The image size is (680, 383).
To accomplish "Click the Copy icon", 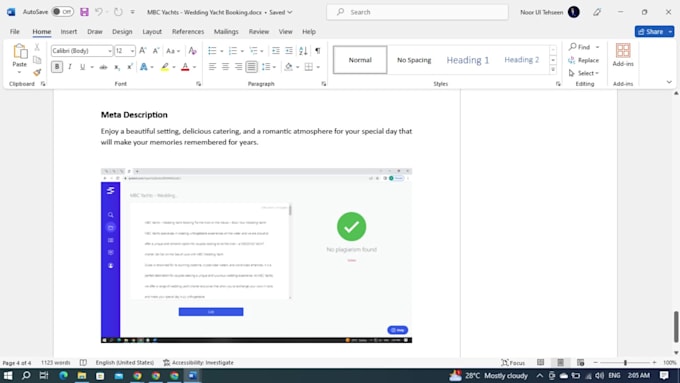I will [x=37, y=60].
